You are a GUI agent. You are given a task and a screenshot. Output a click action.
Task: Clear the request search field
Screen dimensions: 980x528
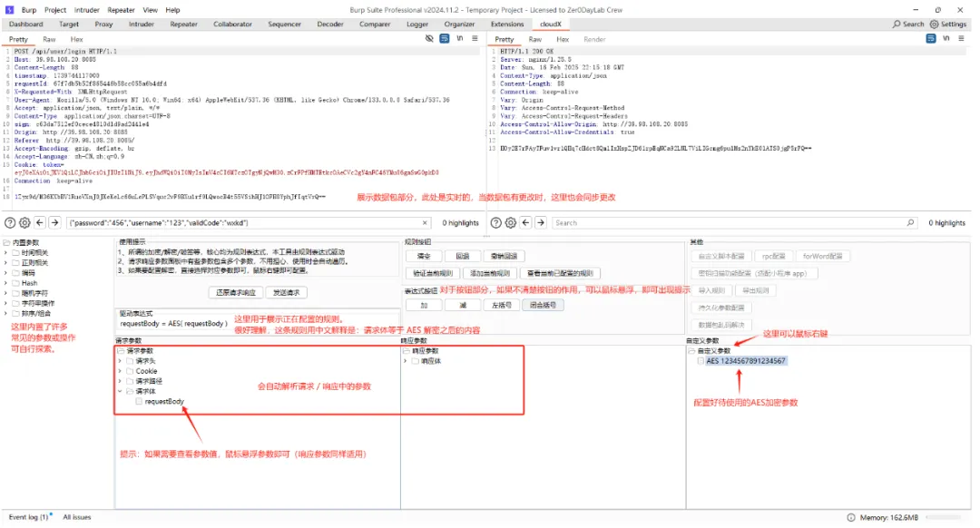pyautogui.click(x=425, y=222)
